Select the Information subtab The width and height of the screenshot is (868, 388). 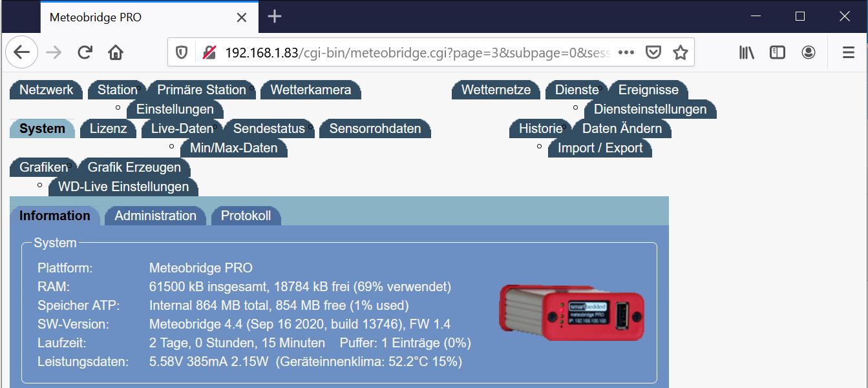[x=55, y=216]
